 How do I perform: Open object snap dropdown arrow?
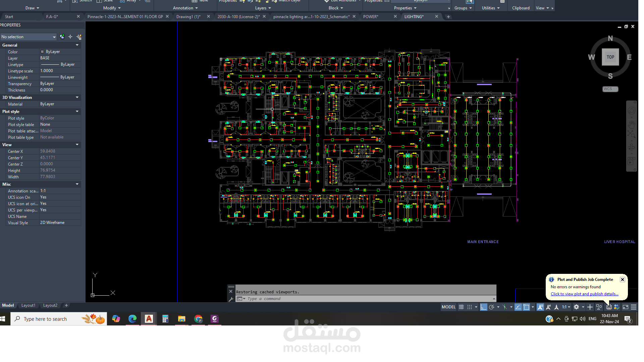point(533,307)
